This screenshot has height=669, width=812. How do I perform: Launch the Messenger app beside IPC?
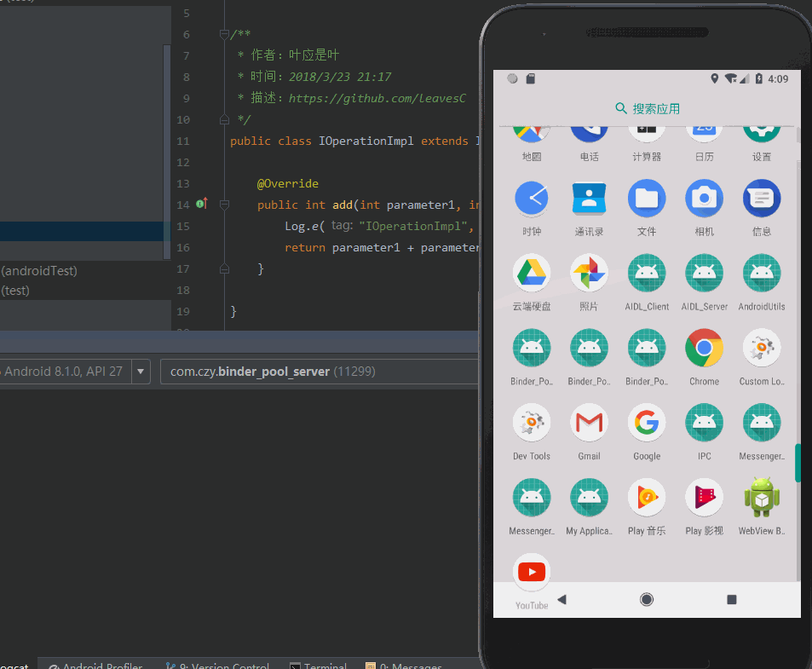coord(761,423)
